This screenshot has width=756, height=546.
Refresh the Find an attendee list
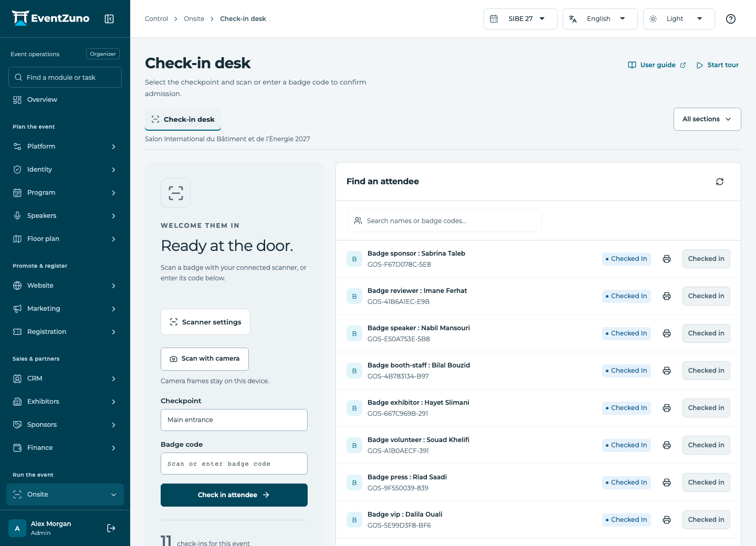pos(720,182)
